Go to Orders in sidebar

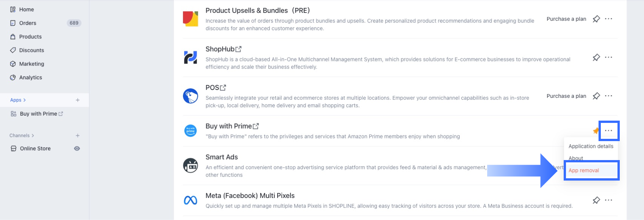point(28,23)
